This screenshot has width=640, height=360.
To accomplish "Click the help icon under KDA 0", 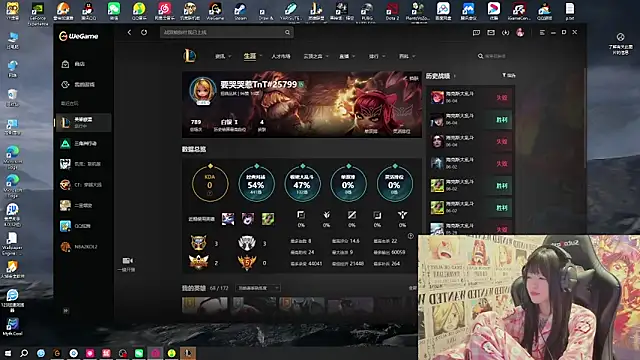I will 210,193.
